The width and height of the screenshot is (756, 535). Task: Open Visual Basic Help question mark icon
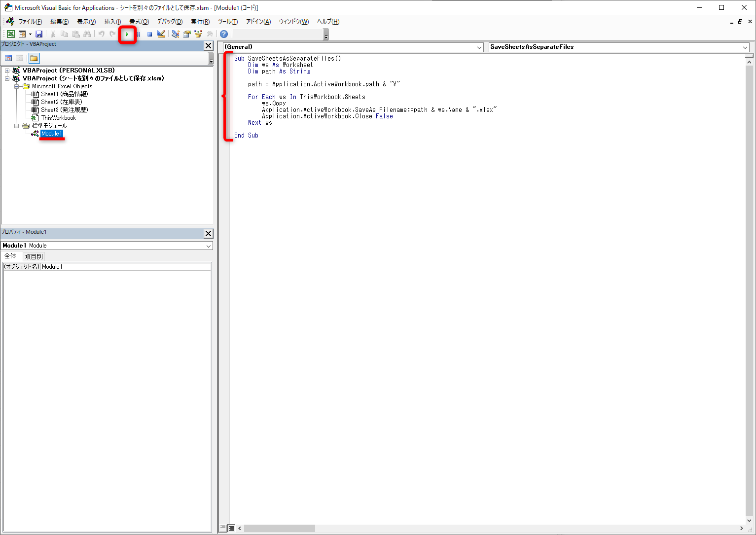pyautogui.click(x=224, y=34)
